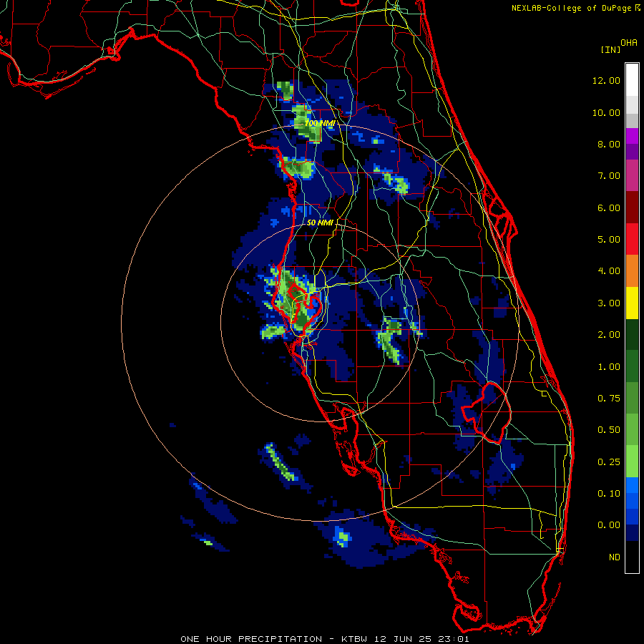The image size is (644, 644).
Task: Pick the black ND swatch in the scale
Action: point(632,557)
